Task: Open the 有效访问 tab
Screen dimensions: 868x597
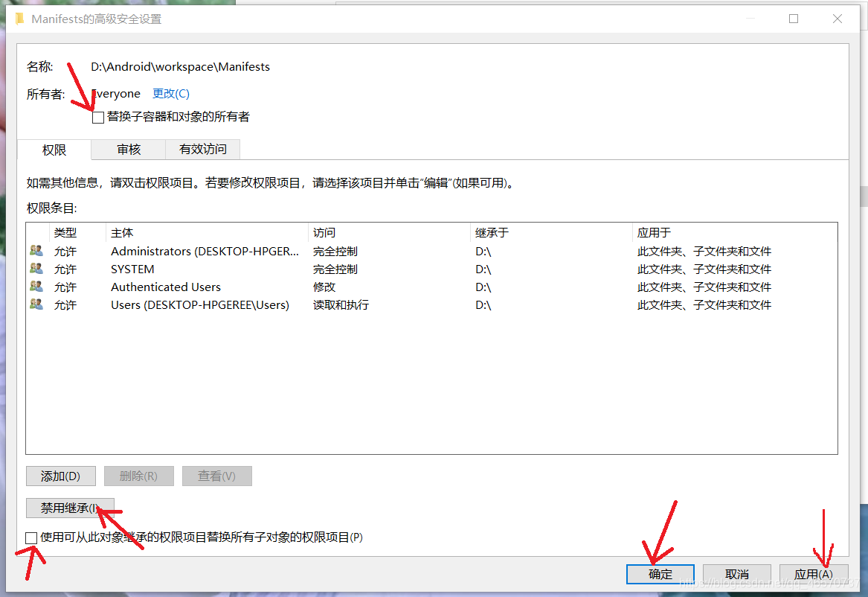Action: [202, 149]
